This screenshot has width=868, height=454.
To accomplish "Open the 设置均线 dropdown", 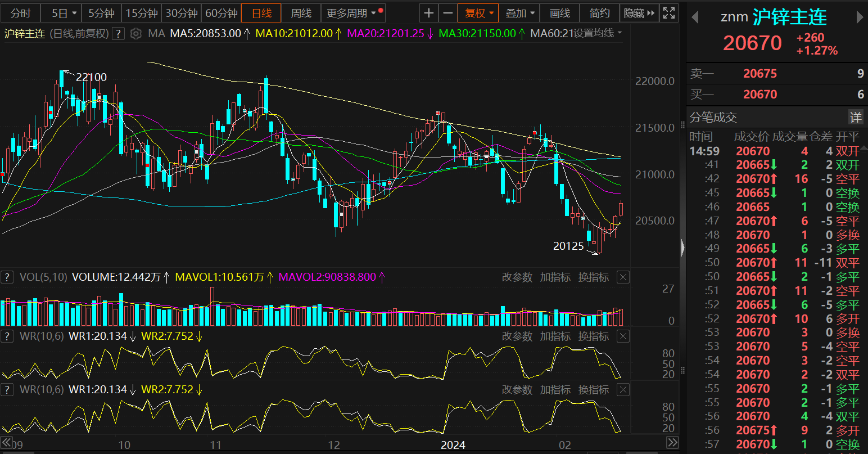I will tap(597, 33).
